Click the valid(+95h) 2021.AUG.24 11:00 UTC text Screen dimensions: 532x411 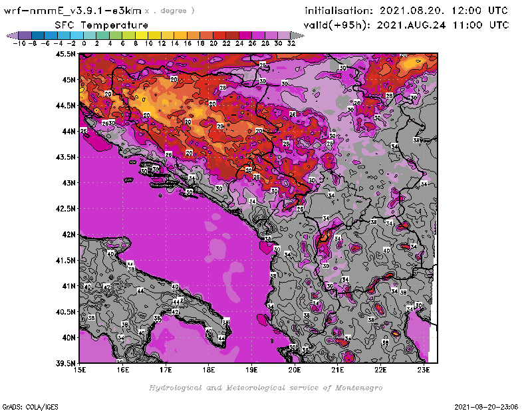406,25
